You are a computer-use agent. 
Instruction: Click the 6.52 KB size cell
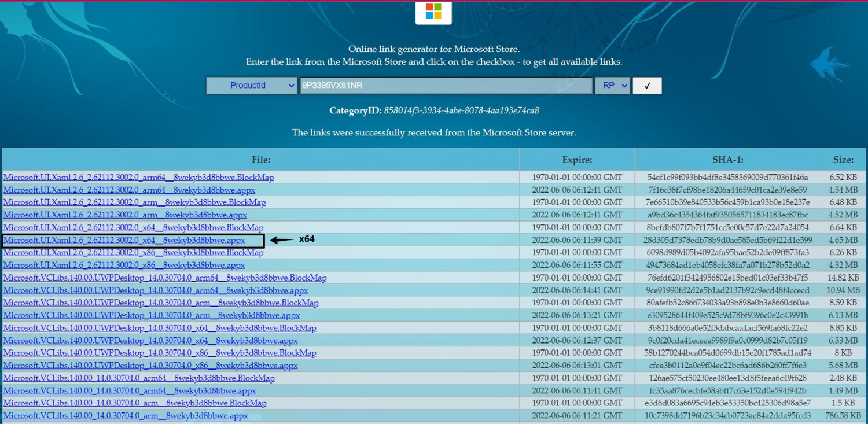click(844, 178)
